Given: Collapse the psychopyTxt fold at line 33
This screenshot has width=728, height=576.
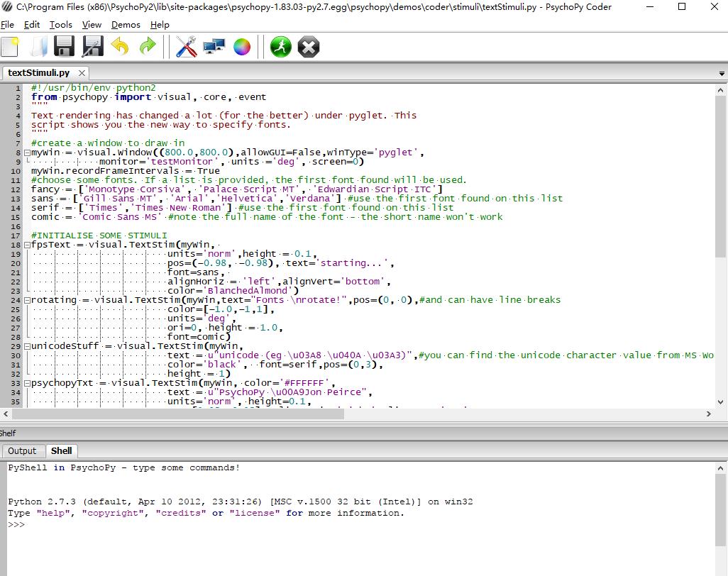Looking at the screenshot, I should pyautogui.click(x=27, y=383).
